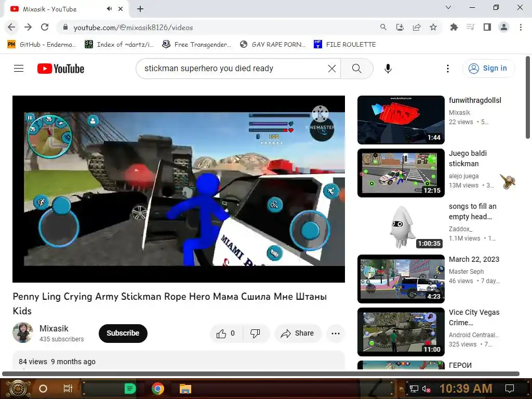This screenshot has width=532, height=399.
Task: Open more actions ellipsis below video
Action: (x=336, y=334)
